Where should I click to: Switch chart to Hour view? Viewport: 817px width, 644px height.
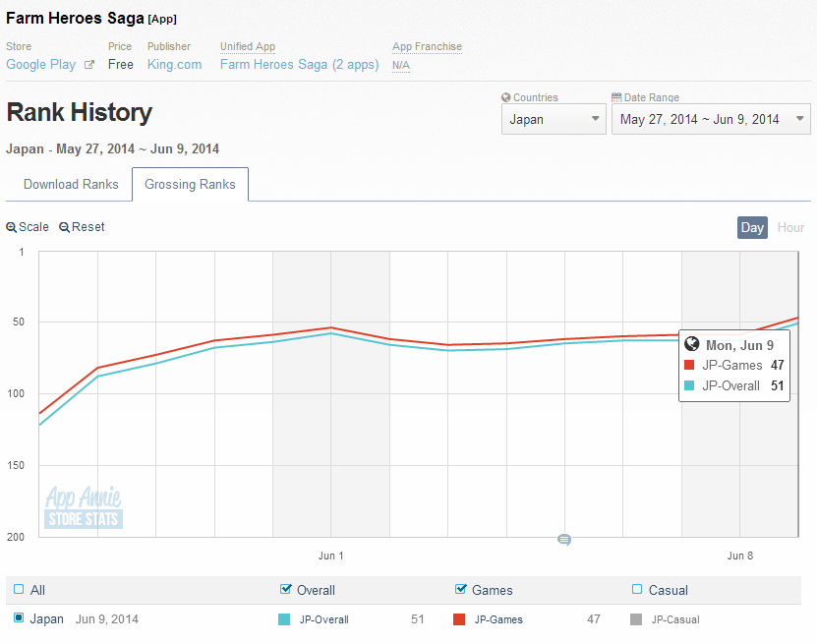pyautogui.click(x=790, y=228)
